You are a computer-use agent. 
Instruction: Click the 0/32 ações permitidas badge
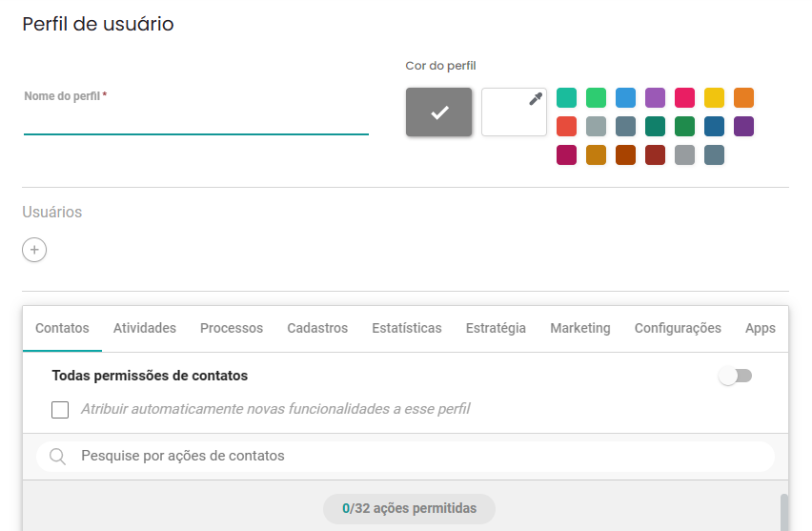[409, 509]
